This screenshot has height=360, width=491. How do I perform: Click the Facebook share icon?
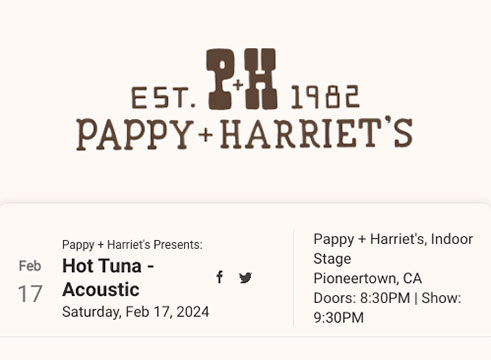pos(219,277)
